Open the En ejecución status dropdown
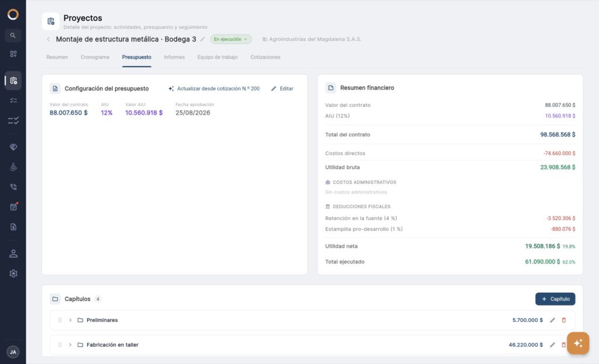This screenshot has width=599, height=364. pyautogui.click(x=230, y=39)
